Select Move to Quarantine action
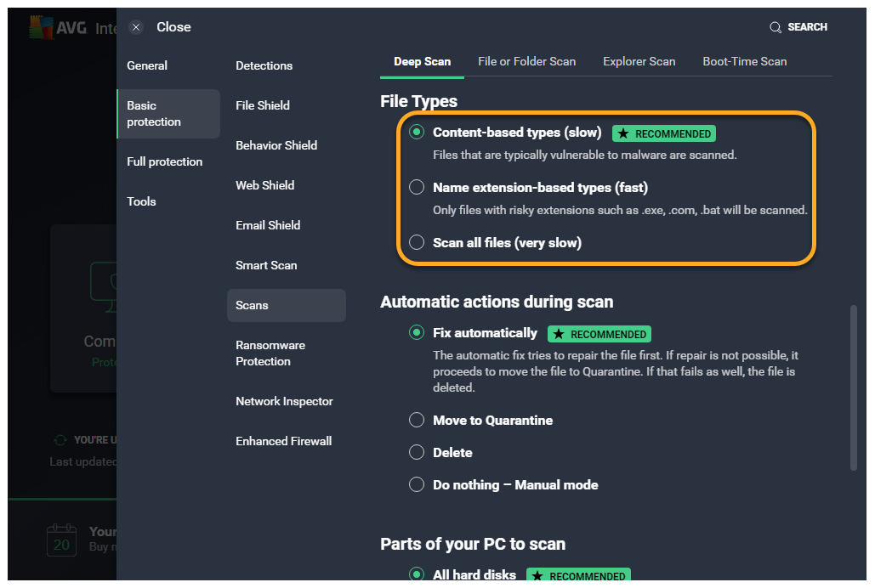The height and width of the screenshot is (588, 875). click(417, 420)
